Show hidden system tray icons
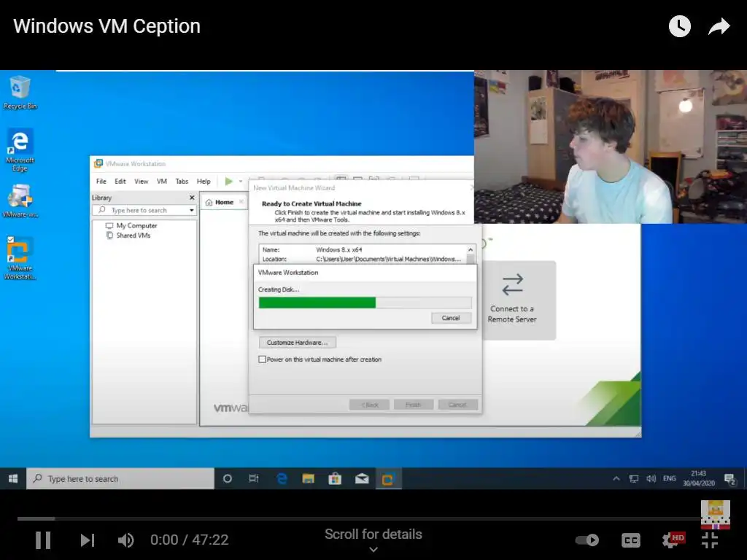 (616, 478)
